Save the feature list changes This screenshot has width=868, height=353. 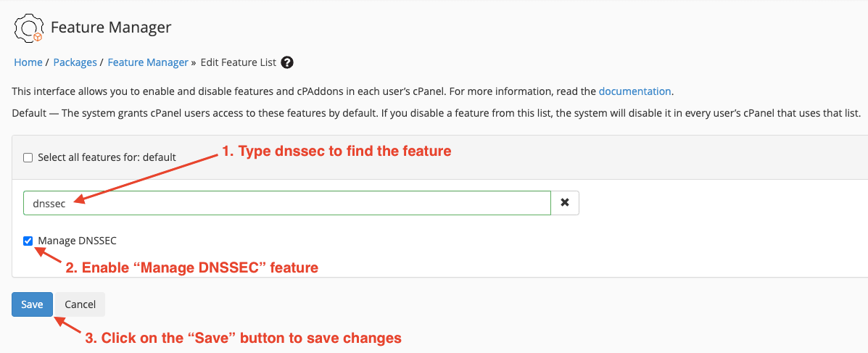32,304
